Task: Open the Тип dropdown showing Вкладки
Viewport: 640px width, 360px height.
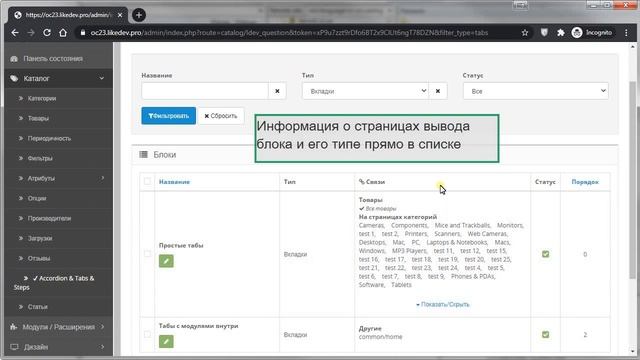Action: [x=365, y=91]
